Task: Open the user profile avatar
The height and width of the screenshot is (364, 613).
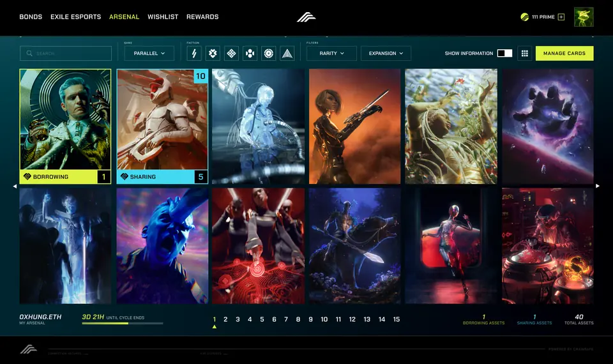Action: tap(584, 17)
